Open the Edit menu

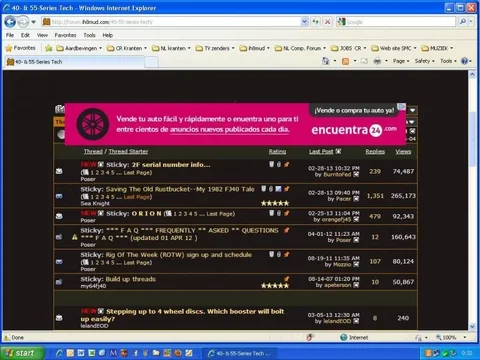click(x=25, y=35)
